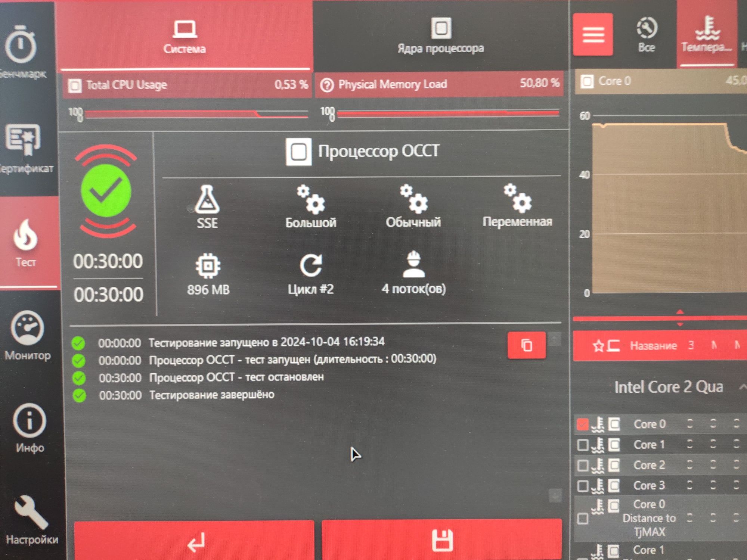
Task: Show the Все sensors tab
Action: pos(647,35)
